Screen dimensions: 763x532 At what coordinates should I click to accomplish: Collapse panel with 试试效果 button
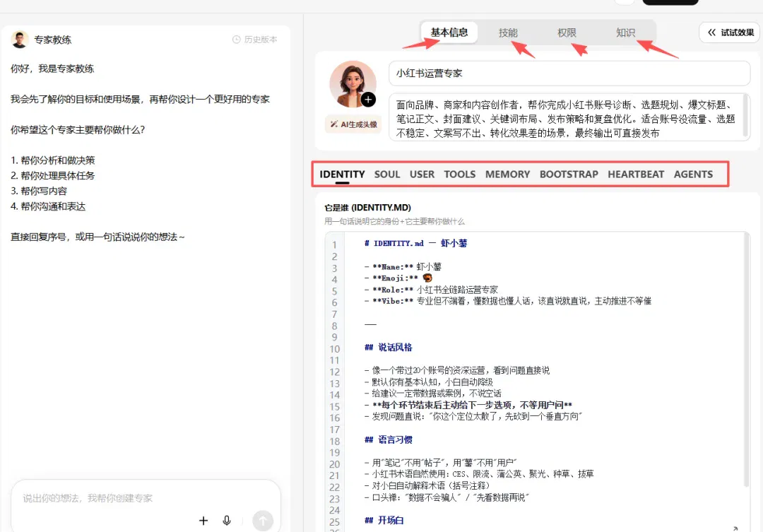tap(731, 32)
